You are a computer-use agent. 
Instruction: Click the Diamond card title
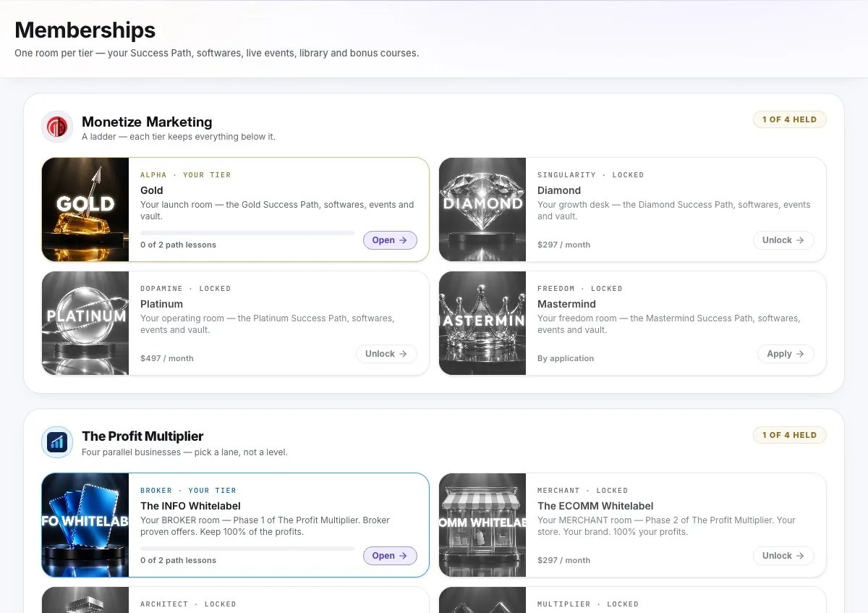coord(559,190)
